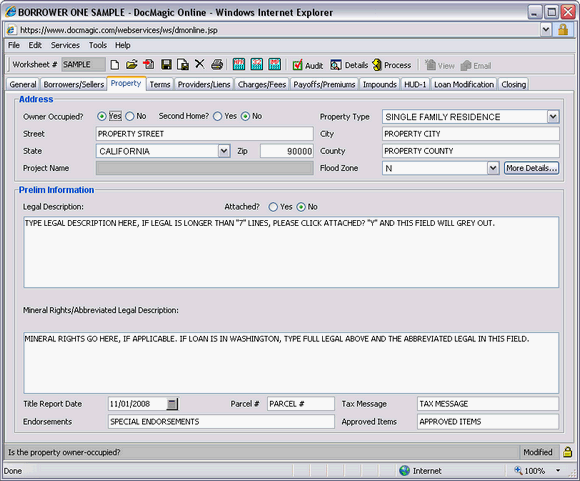Open the Services menu

(x=65, y=45)
